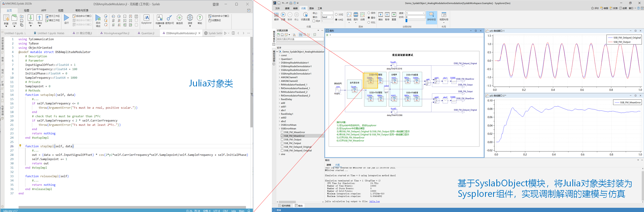This screenshot has width=644, height=212.
Task: Click the 仿真设置 simulation settings icon
Action: click(x=305, y=15)
